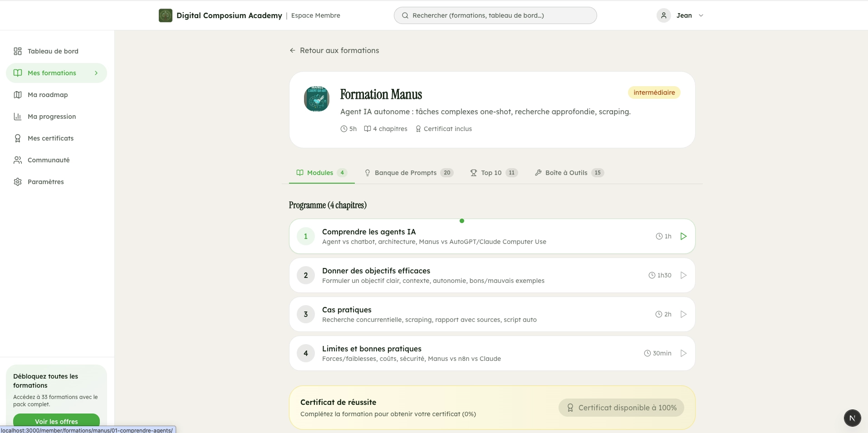
Task: Click the Voir les offres button
Action: tap(56, 421)
